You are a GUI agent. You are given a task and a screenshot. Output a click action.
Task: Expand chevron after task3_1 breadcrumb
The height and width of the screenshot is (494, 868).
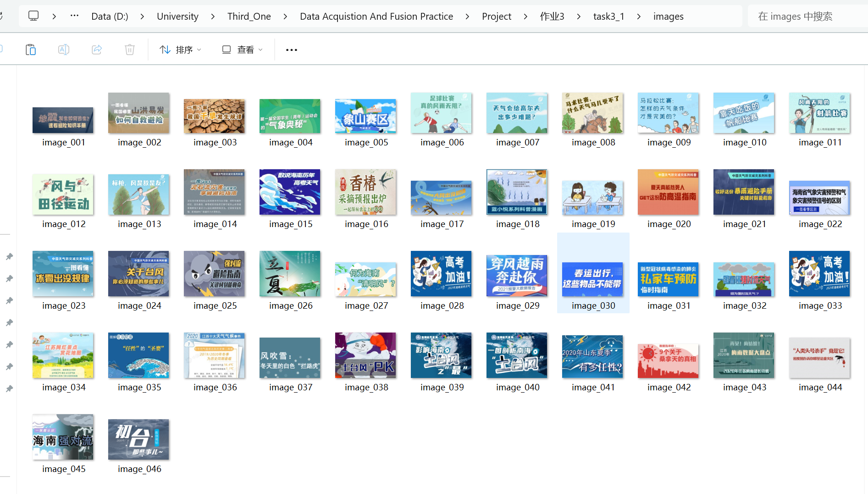[639, 17]
